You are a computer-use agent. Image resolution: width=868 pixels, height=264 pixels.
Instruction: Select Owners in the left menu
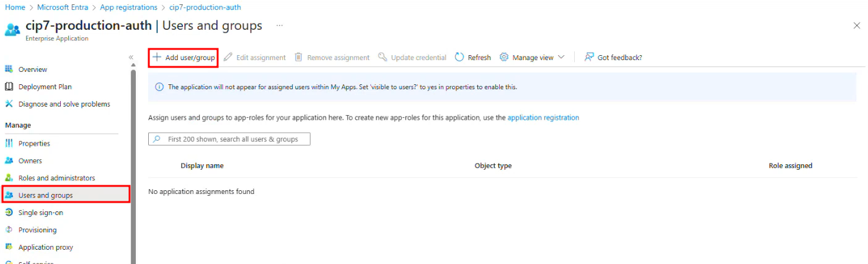30,161
